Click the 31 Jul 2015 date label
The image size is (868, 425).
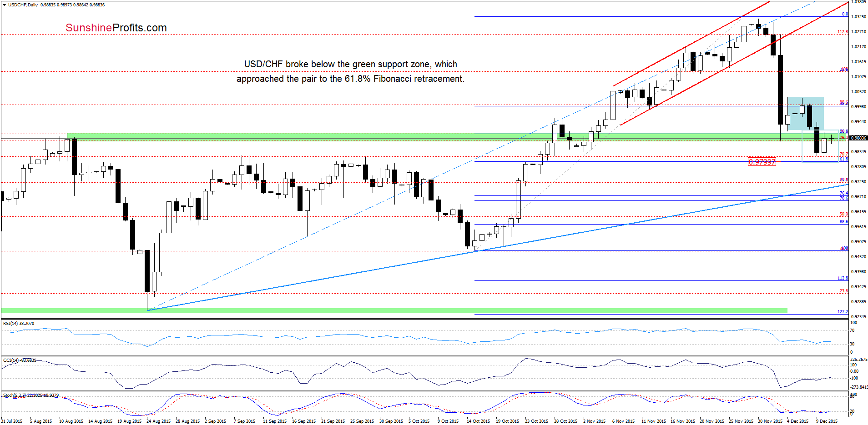[11, 421]
